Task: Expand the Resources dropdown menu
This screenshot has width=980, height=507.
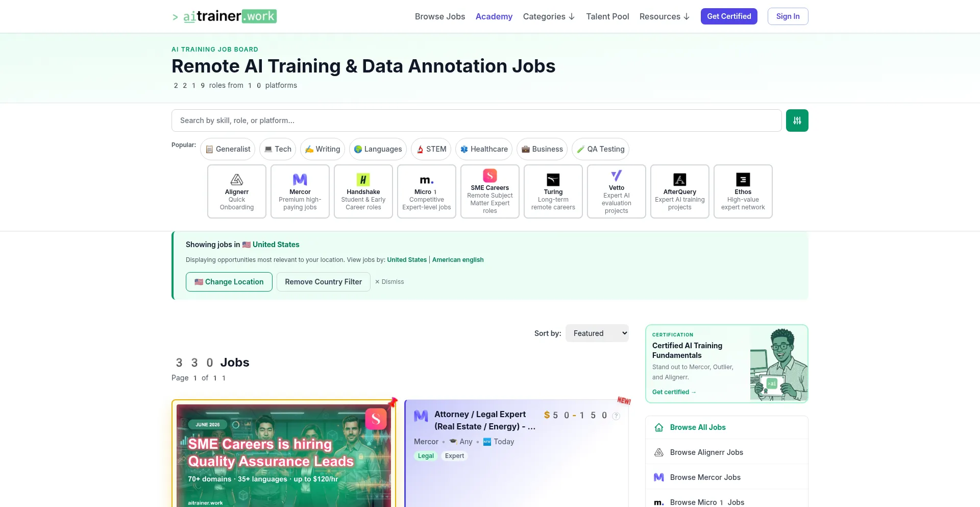Action: (x=665, y=16)
